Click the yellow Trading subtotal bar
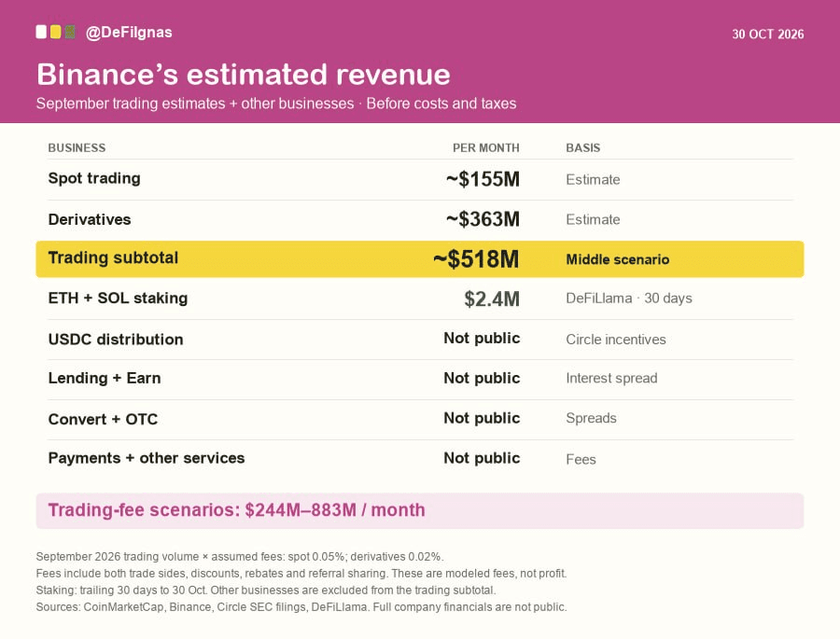Image resolution: width=840 pixels, height=639 pixels. point(420,259)
